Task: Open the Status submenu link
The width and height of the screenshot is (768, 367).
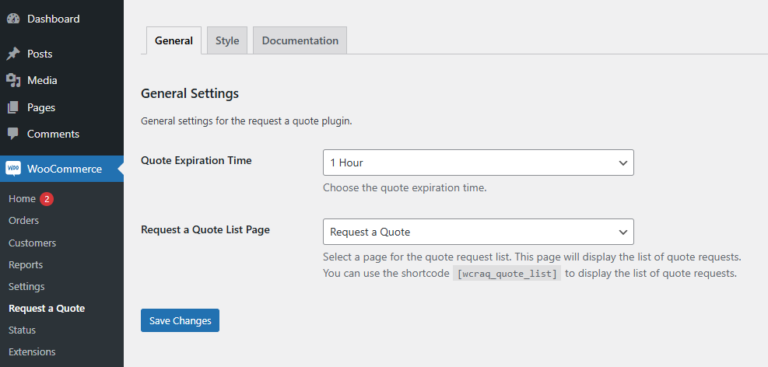Action: point(22,330)
